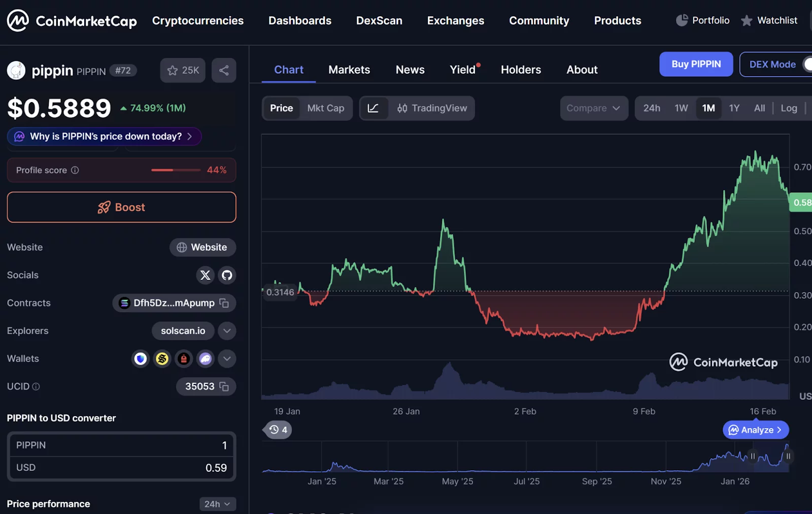Click the Buy PIPPIN button
Viewport: 812px width, 514px height.
(x=696, y=64)
